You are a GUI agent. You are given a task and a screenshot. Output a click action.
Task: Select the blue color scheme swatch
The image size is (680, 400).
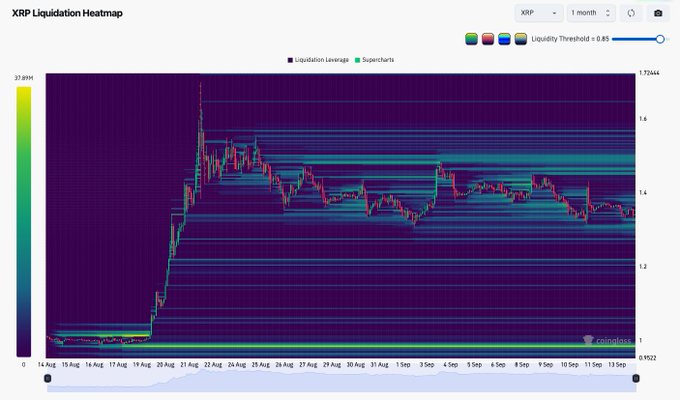click(504, 39)
